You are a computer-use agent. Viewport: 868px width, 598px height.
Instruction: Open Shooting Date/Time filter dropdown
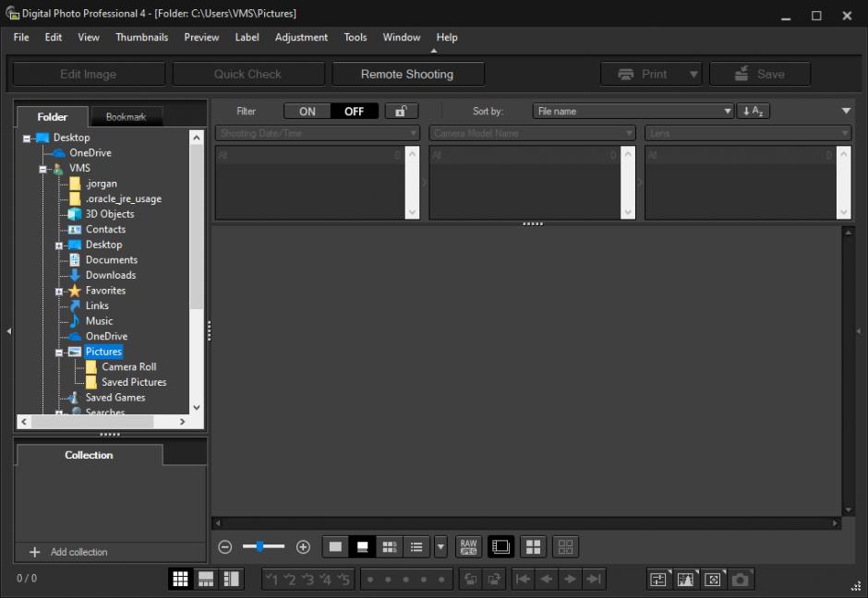pos(318,133)
